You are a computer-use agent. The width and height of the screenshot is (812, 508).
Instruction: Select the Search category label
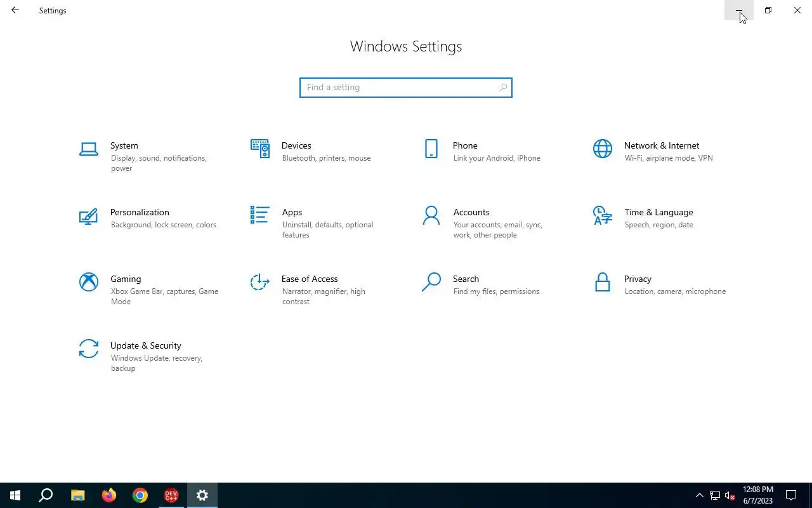466,279
